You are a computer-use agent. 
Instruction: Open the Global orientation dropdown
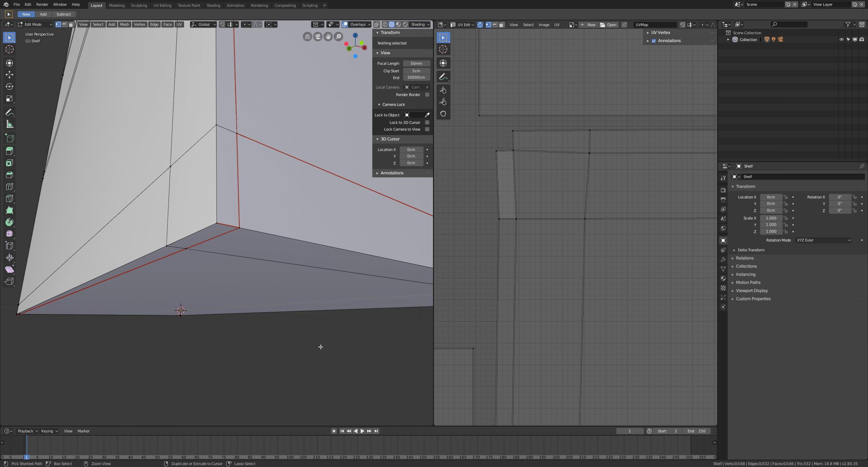point(203,24)
